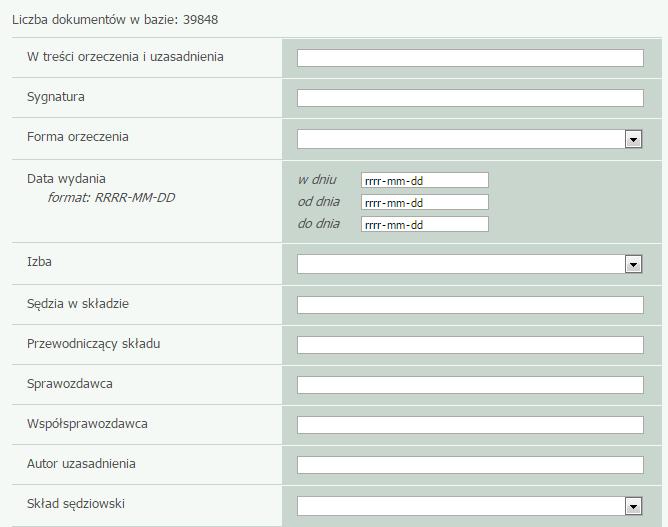The width and height of the screenshot is (668, 527).
Task: Click the Współsprawozdawca input field
Action: pyautogui.click(x=470, y=425)
